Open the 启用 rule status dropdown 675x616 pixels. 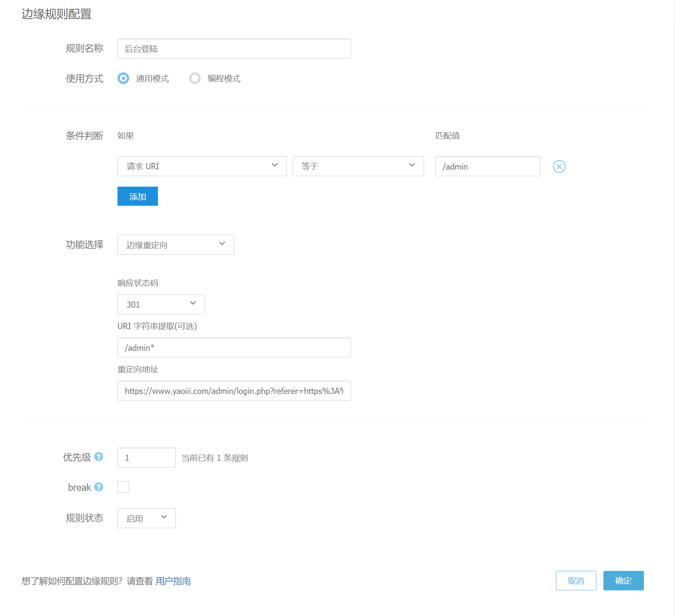(146, 518)
